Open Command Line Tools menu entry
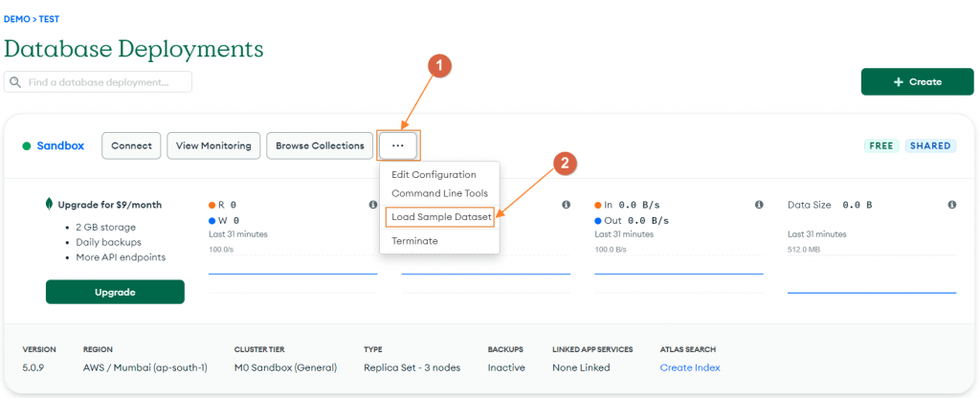980x398 pixels. click(x=439, y=193)
